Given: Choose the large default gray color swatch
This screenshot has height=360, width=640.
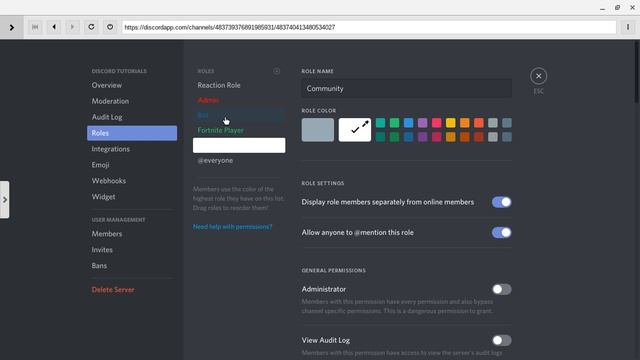Looking at the screenshot, I should [318, 130].
